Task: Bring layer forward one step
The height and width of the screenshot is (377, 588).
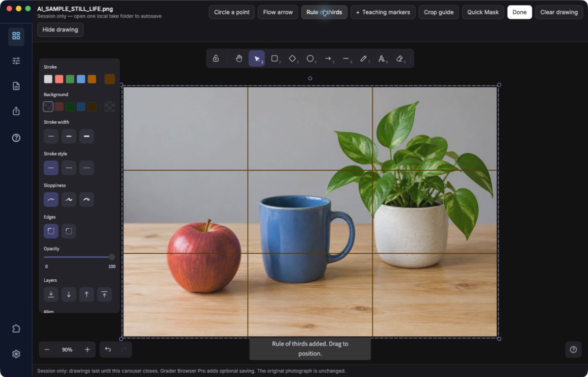Action: 86,295
